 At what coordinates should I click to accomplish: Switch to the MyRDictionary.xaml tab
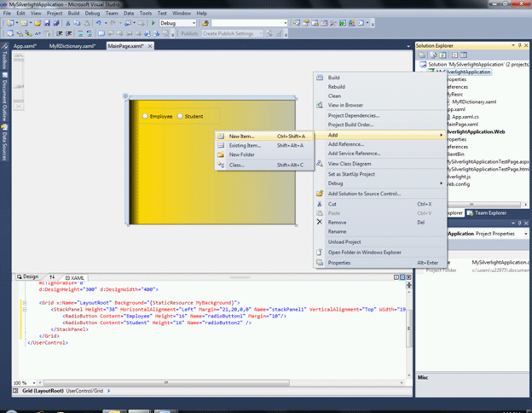pos(72,45)
